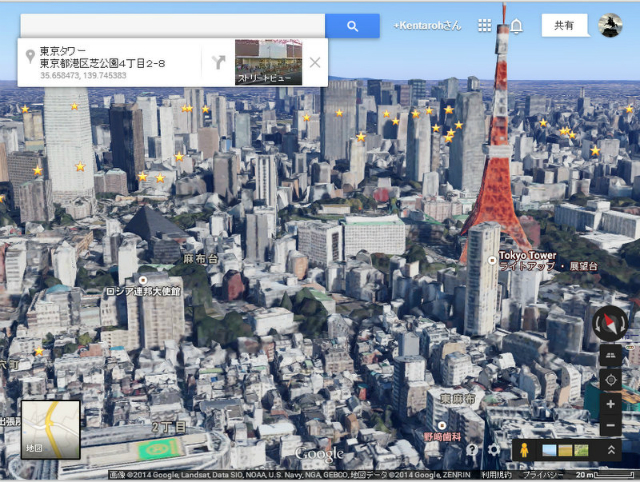
Task: Rotate view counterclockwise with compass left arrow
Action: coord(598,324)
